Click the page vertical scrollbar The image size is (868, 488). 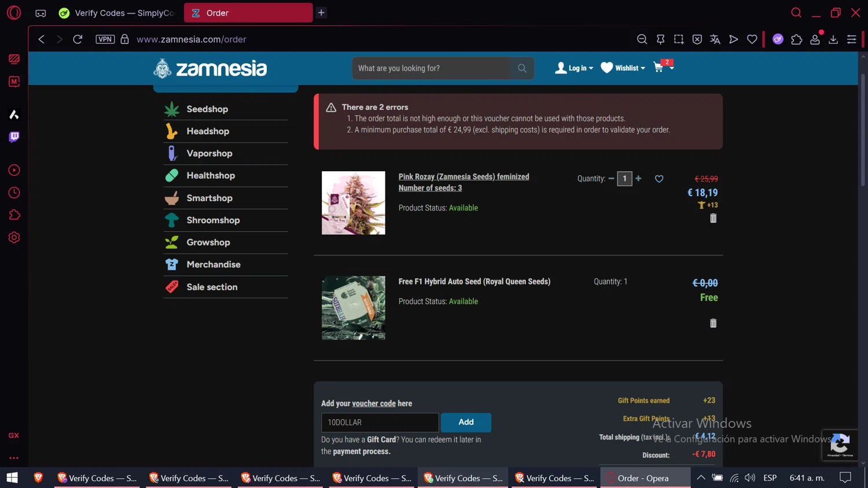tap(863, 130)
